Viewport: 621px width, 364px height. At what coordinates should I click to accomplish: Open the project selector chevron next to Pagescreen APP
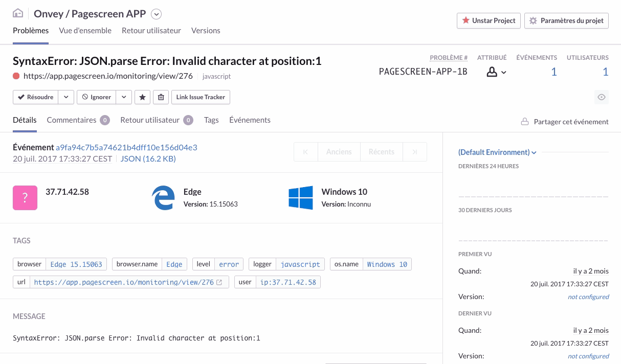(157, 14)
